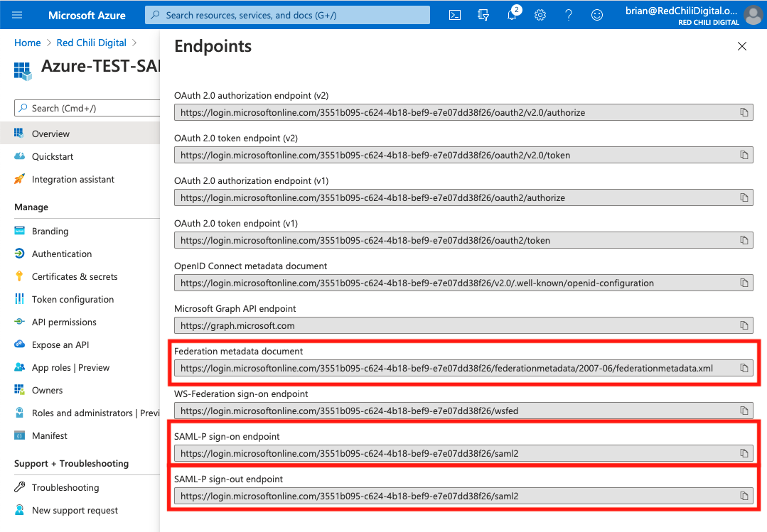
Task: Copy the OAuth 2.0 token endpoint (v1) URL
Action: pyautogui.click(x=744, y=240)
